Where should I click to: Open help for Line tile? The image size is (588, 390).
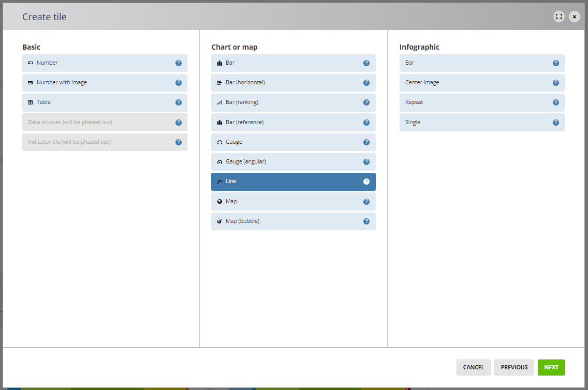pyautogui.click(x=366, y=182)
